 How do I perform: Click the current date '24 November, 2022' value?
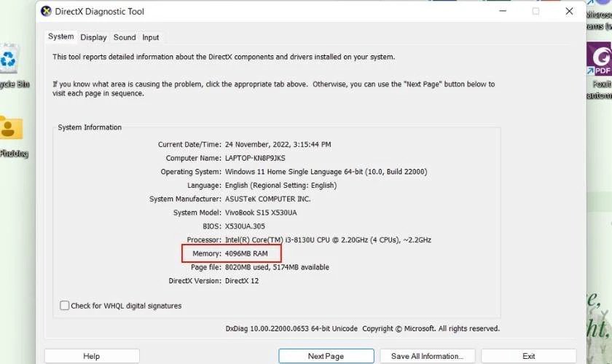click(278, 144)
